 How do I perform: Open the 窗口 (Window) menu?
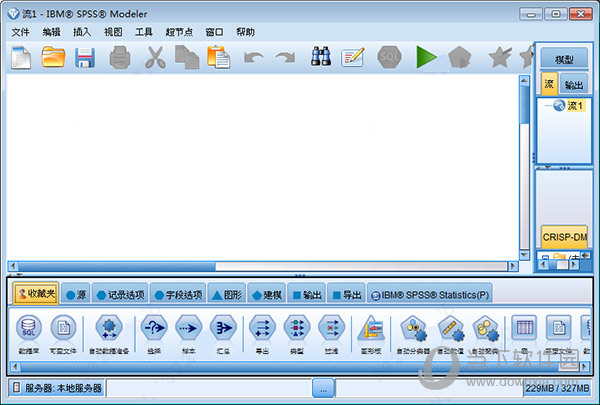[x=214, y=32]
